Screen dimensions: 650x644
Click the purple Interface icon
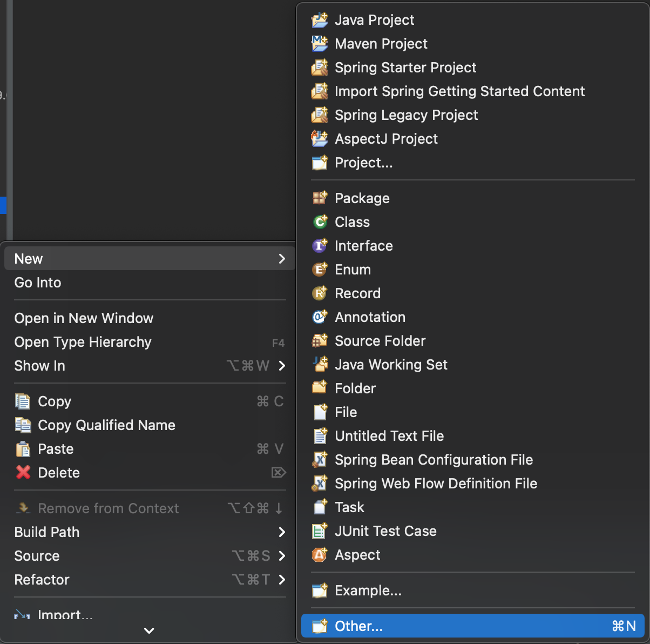point(320,246)
